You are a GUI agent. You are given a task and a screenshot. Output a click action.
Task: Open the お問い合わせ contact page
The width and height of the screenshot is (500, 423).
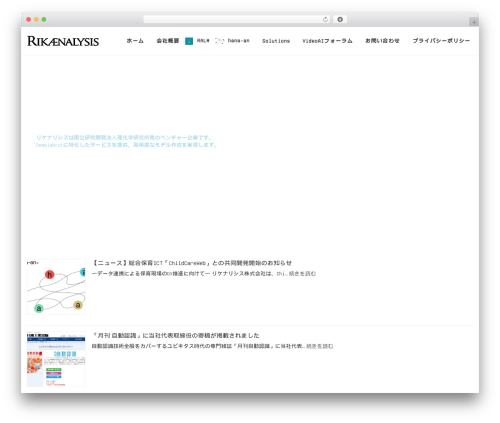[x=382, y=41]
